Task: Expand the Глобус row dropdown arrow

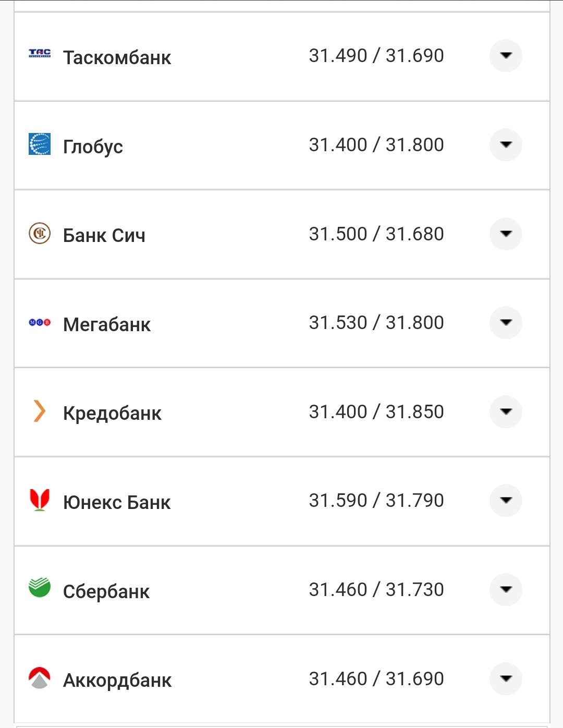Action: pyautogui.click(x=506, y=144)
